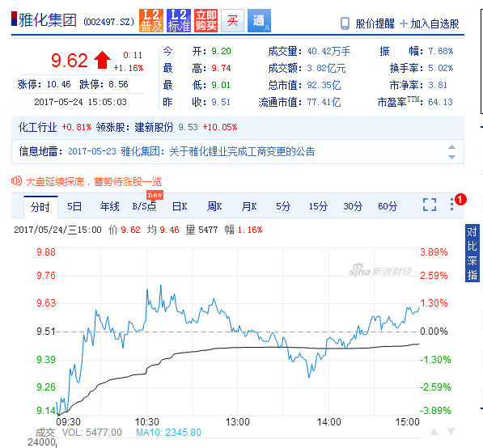483x448 pixels.
Task: Click the up arrow in 信息地雷 box
Action: point(451,147)
